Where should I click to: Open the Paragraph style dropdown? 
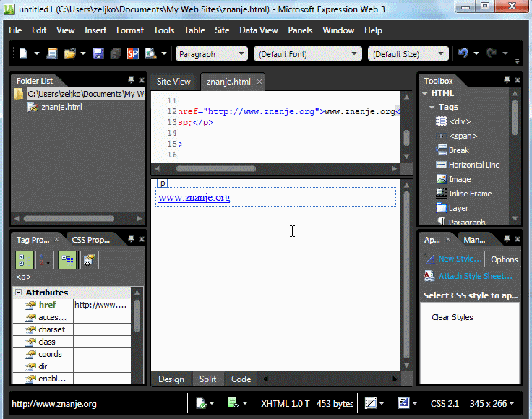point(212,54)
